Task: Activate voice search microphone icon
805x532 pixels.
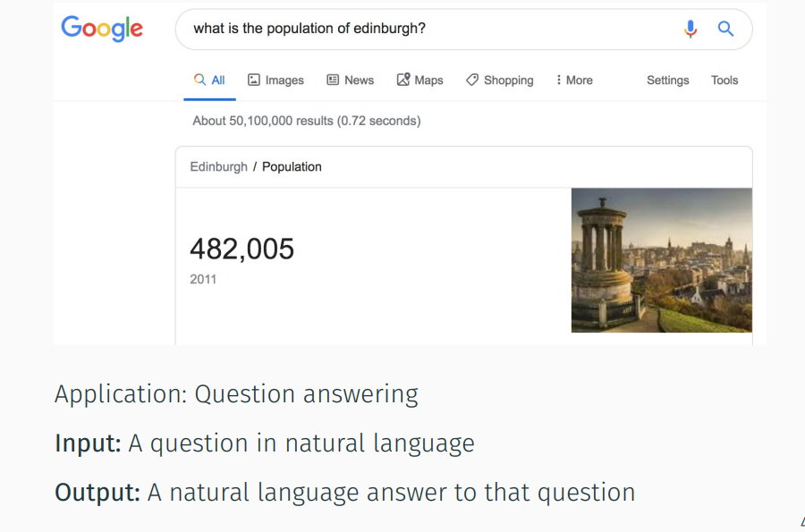Action: (691, 29)
